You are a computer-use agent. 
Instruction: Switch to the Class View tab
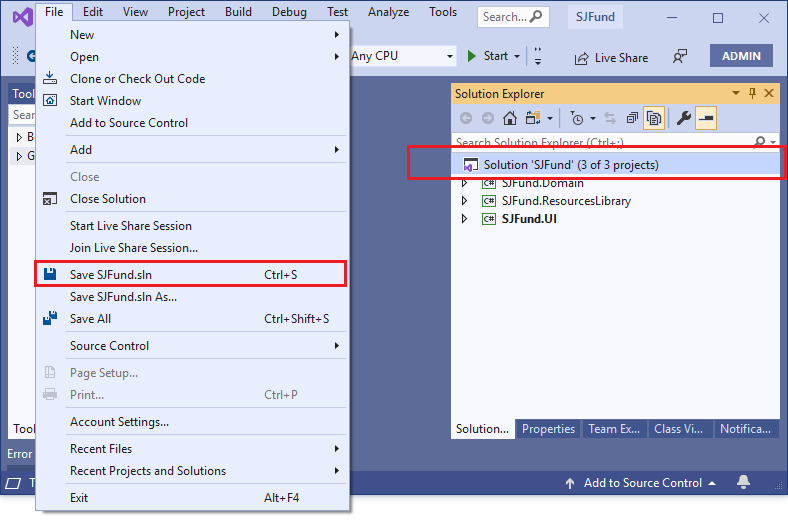tap(678, 429)
